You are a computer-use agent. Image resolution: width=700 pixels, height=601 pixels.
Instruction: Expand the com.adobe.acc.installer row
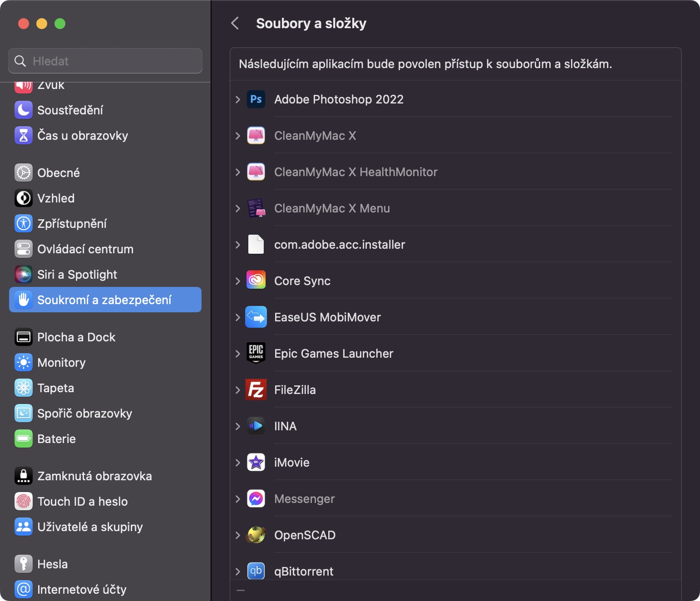pyautogui.click(x=238, y=245)
